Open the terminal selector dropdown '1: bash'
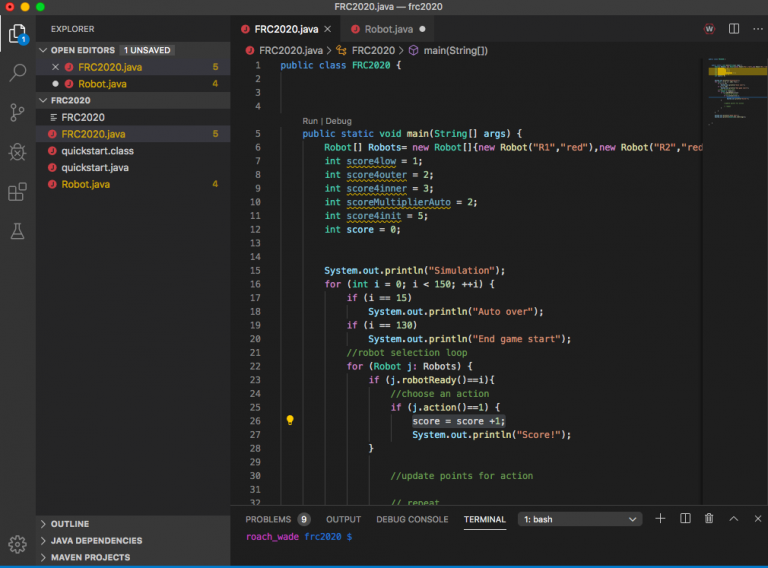 580,519
